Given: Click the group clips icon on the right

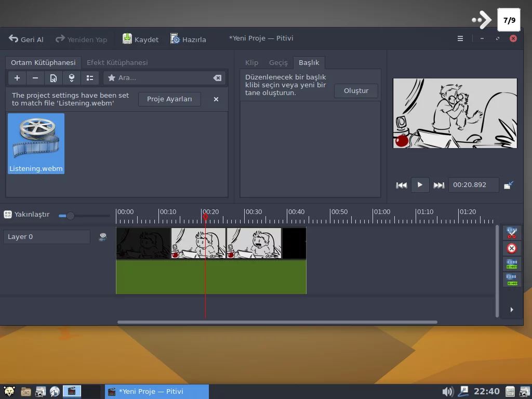Looking at the screenshot, I should coord(512,264).
